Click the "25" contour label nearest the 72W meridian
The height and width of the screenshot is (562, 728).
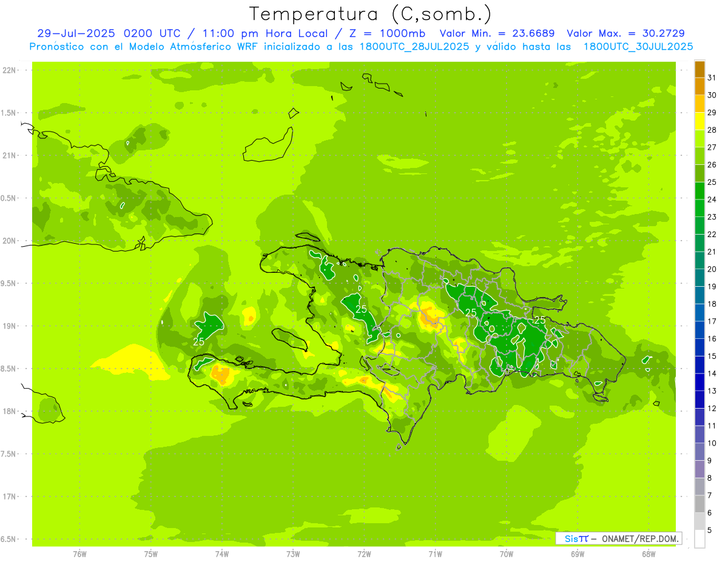coord(361,309)
